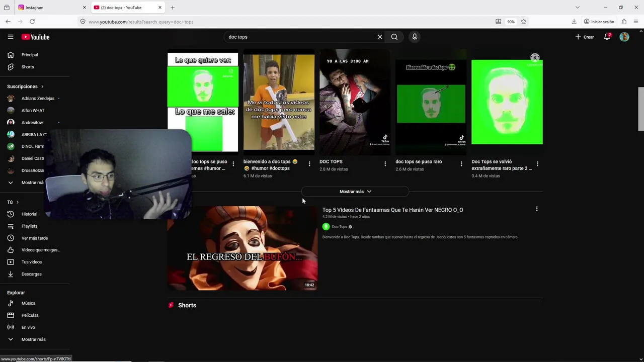
Task: Open the YouTube hamburger guide menu
Action: (x=11, y=37)
